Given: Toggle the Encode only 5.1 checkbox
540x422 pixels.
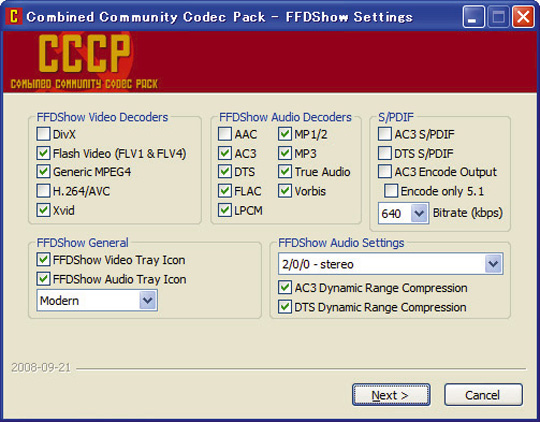Looking at the screenshot, I should [x=391, y=191].
